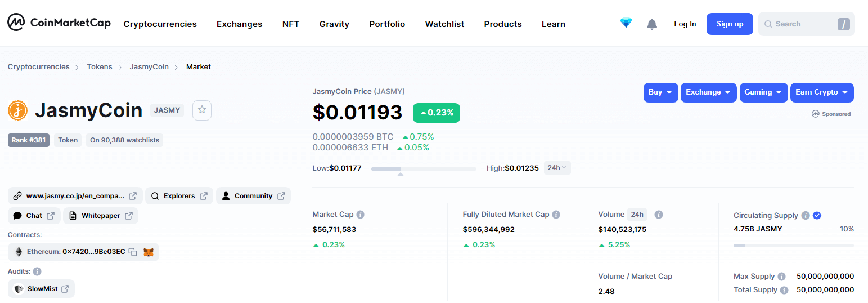Go to Gravity
868x303 pixels.
coord(334,24)
